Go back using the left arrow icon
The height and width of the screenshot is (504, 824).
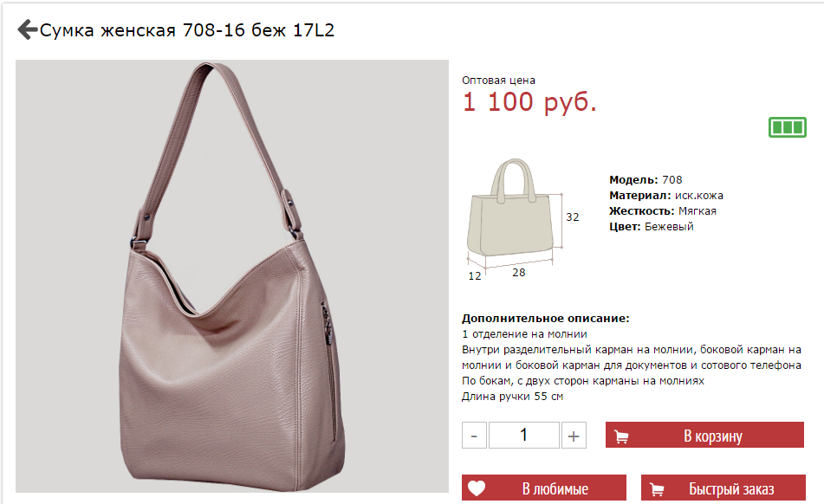28,29
